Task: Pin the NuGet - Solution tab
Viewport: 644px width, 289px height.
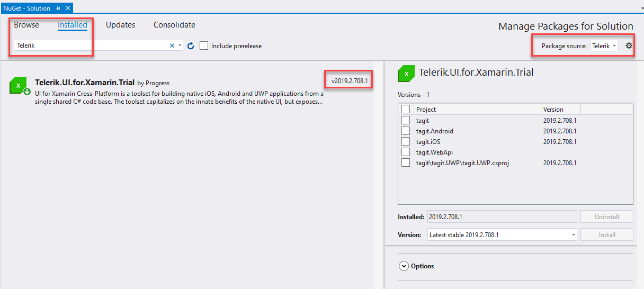Action: click(58, 8)
